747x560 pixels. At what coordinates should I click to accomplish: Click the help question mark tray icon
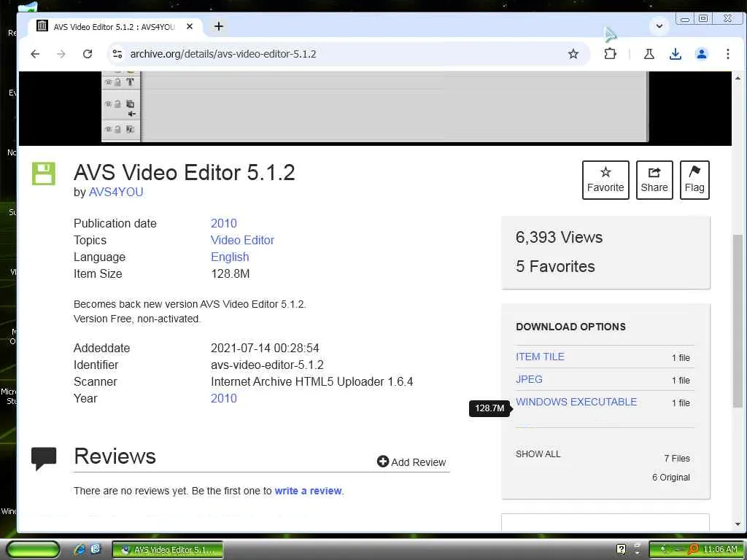(x=621, y=549)
